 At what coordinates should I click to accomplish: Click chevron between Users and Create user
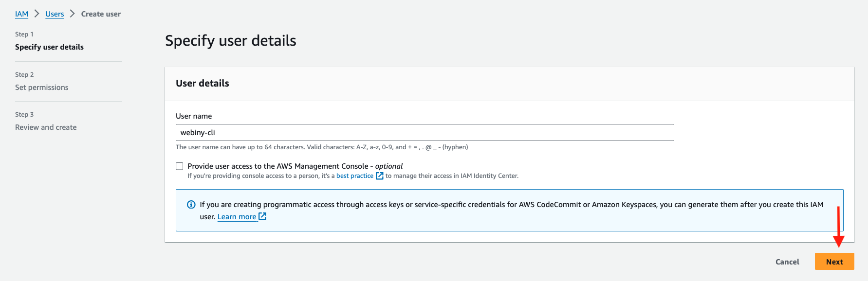72,14
